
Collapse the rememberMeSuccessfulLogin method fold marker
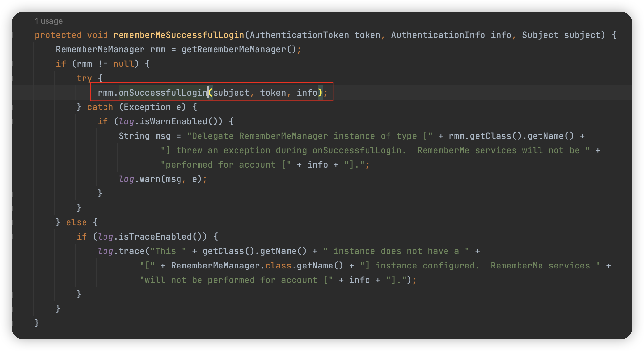(12, 35)
